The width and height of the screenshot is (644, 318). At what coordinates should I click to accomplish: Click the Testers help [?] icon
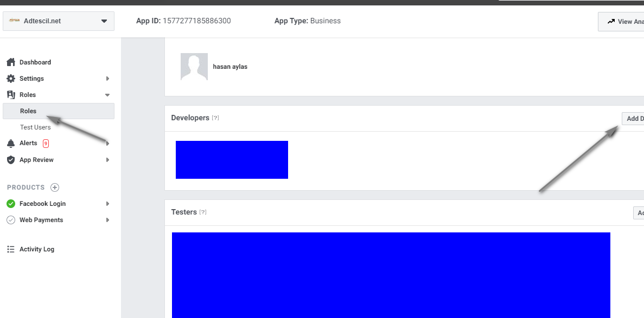click(x=203, y=212)
